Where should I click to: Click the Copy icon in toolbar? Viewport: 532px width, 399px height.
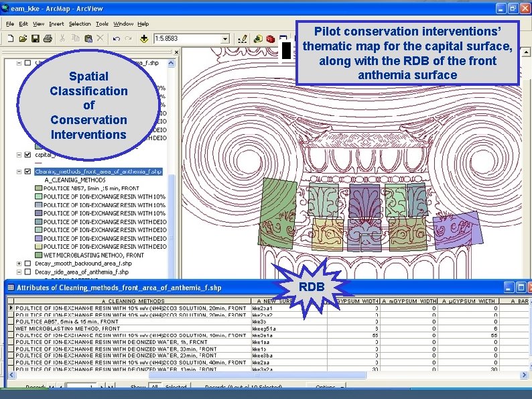[75, 38]
